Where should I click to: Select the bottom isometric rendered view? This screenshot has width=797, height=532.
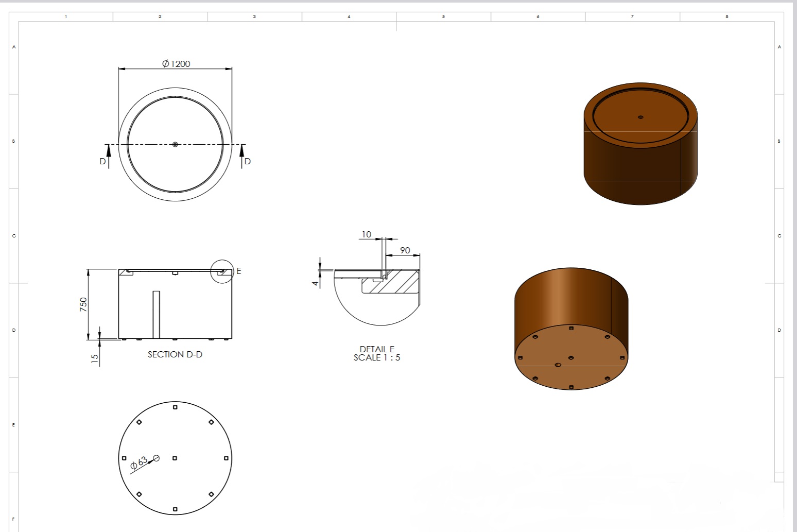(571, 329)
